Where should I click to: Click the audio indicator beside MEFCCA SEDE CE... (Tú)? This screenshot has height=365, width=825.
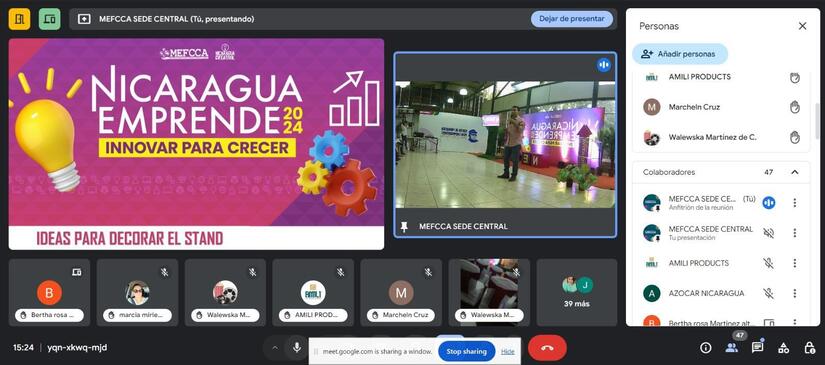click(x=769, y=202)
